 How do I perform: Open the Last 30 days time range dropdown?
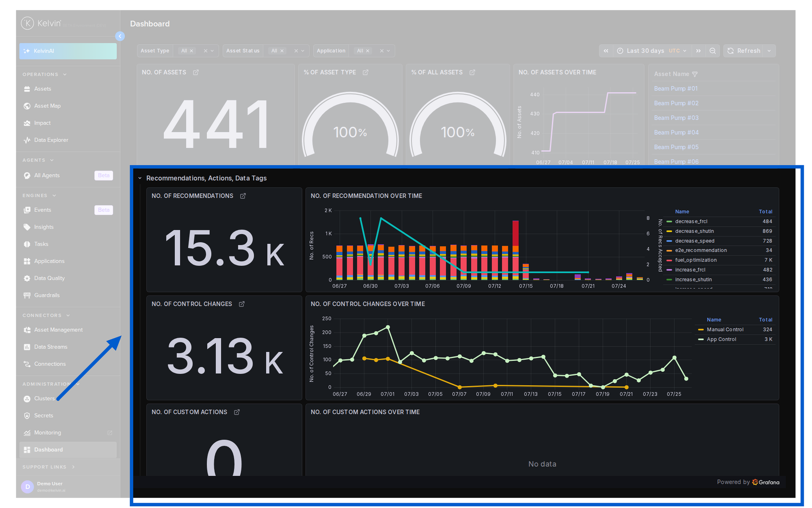[x=651, y=51]
